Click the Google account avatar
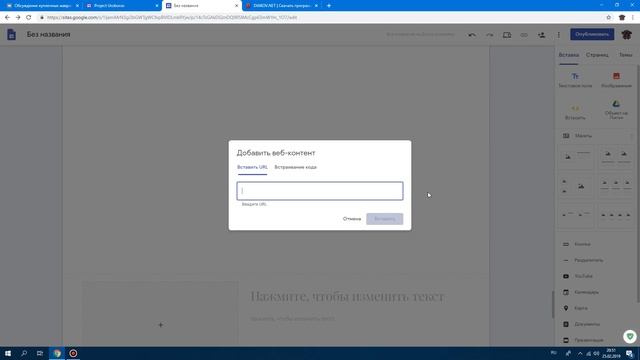The height and width of the screenshot is (360, 640). coord(627,35)
